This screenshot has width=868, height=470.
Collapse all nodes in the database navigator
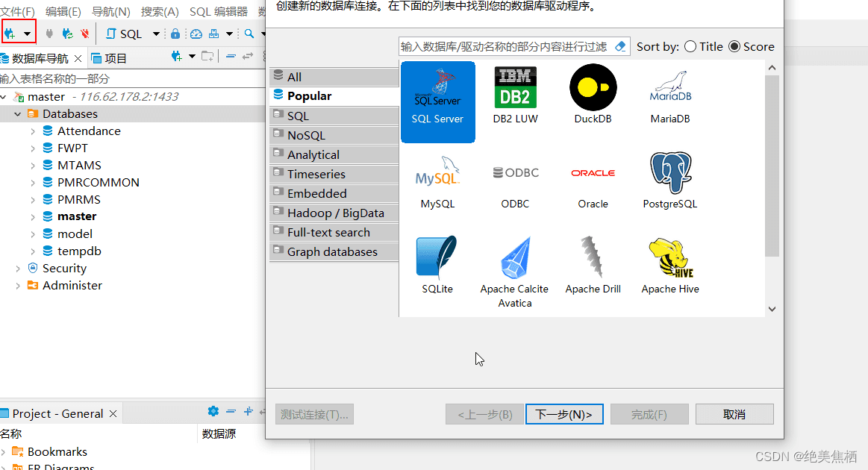point(231,57)
